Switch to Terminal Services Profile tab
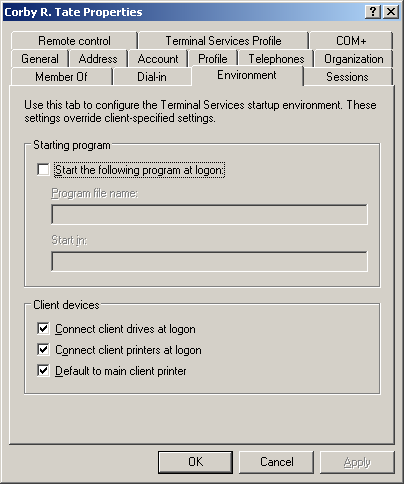This screenshot has width=404, height=484. [223, 41]
